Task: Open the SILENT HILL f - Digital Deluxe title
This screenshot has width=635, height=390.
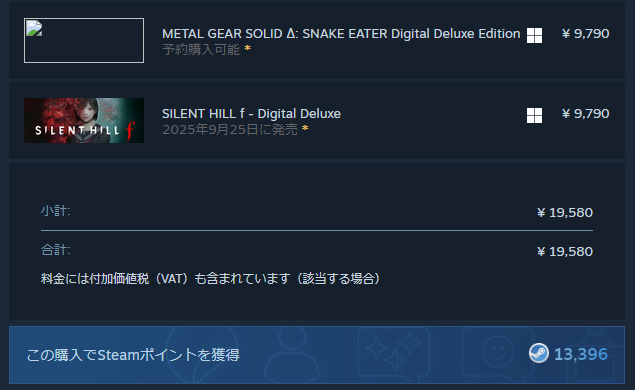Action: 251,114
